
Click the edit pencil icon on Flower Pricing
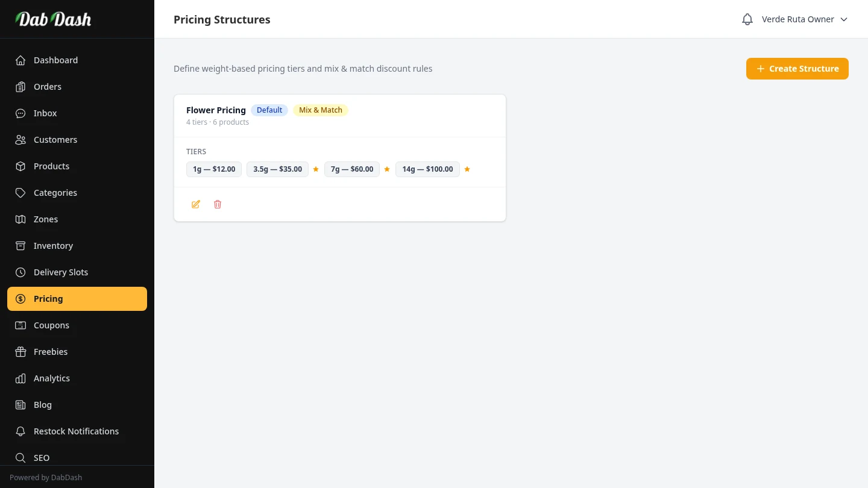196,204
